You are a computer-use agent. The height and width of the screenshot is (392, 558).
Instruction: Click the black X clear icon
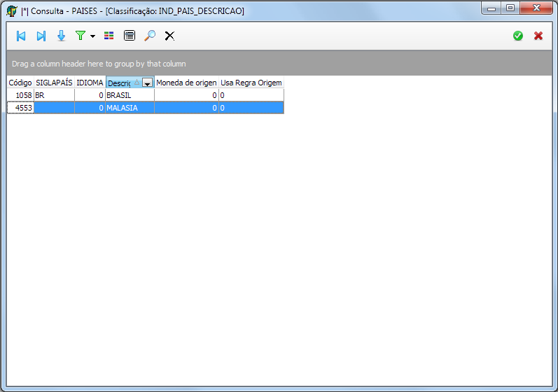point(169,36)
